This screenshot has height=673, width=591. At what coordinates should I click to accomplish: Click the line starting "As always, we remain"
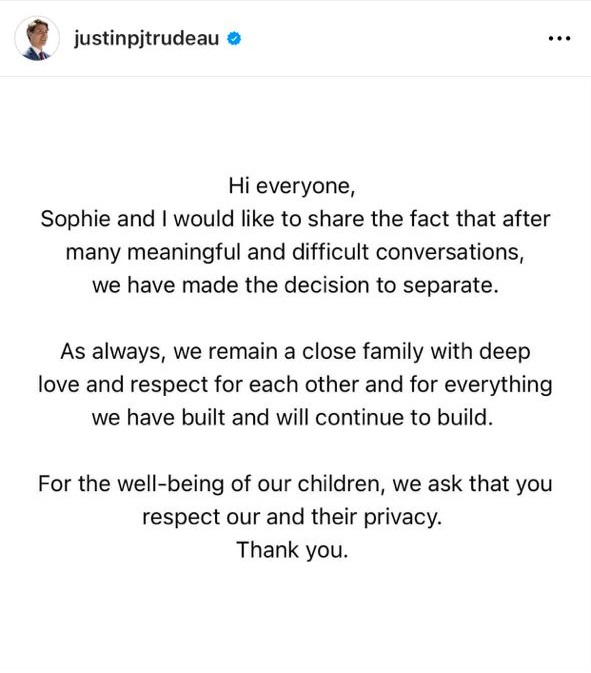(295, 352)
